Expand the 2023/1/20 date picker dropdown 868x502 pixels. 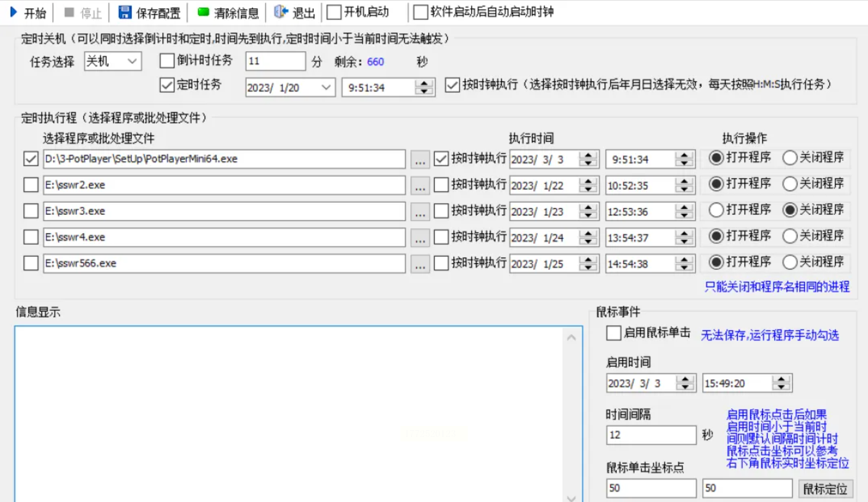tap(326, 87)
